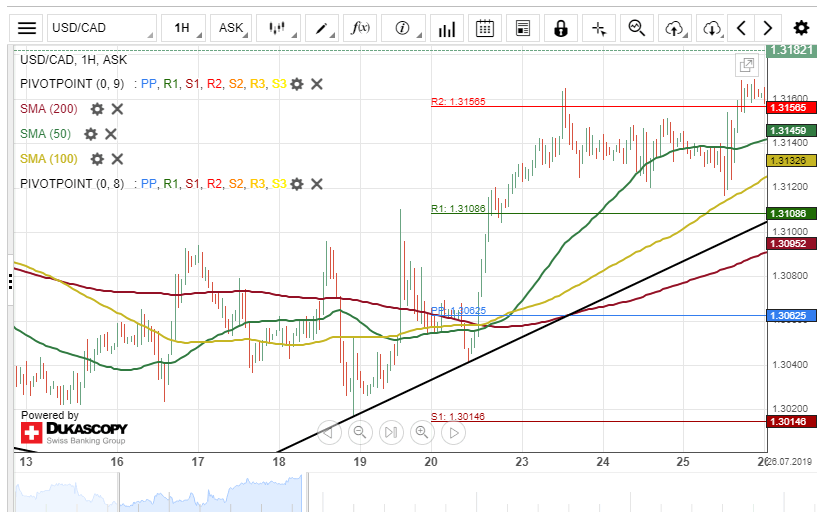The image size is (822, 521).
Task: Click the cloud upload icon
Action: 675,28
